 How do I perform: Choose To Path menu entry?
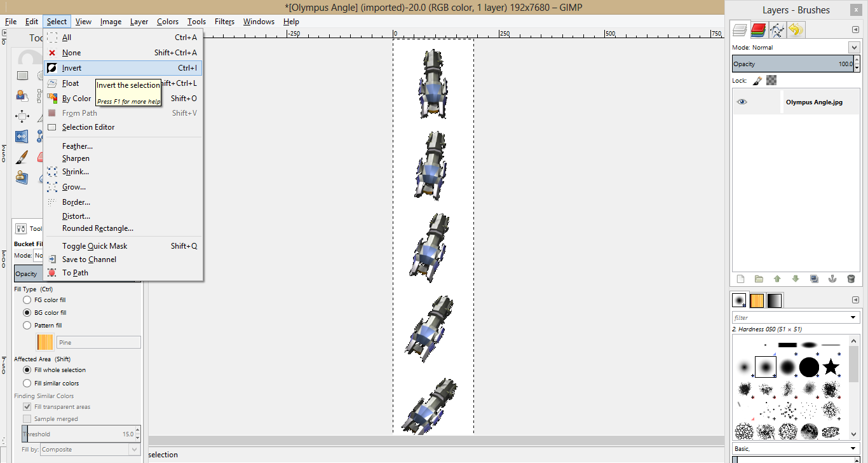123,273
